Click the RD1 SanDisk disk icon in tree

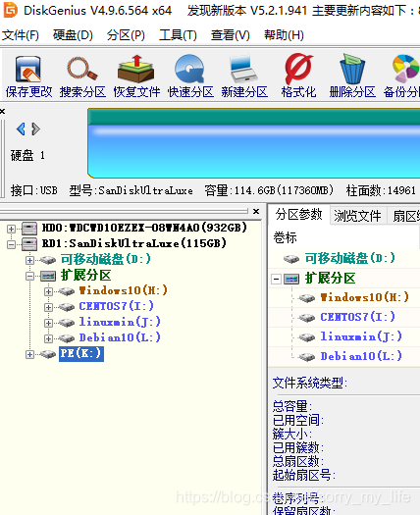click(x=29, y=244)
